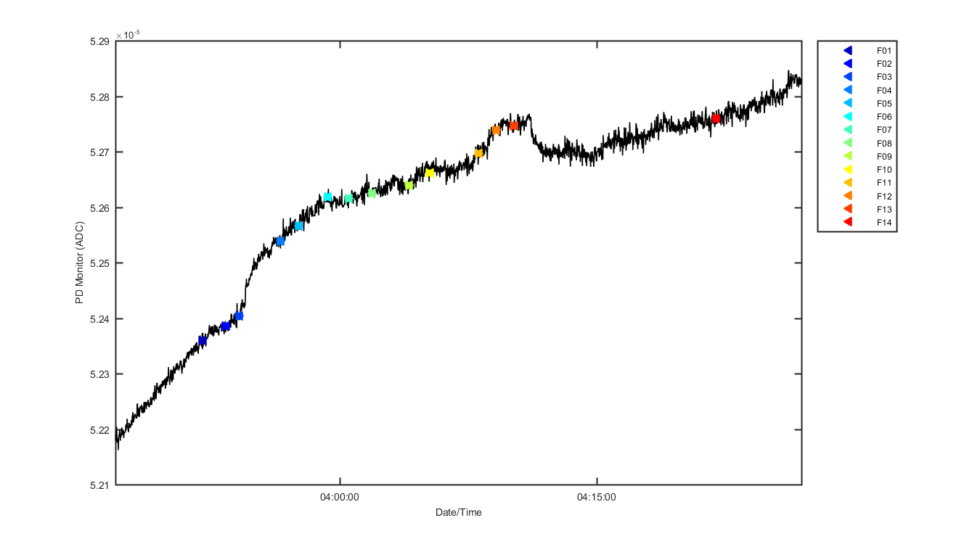Click the F01 triangle marker in the legend

pos(847,50)
